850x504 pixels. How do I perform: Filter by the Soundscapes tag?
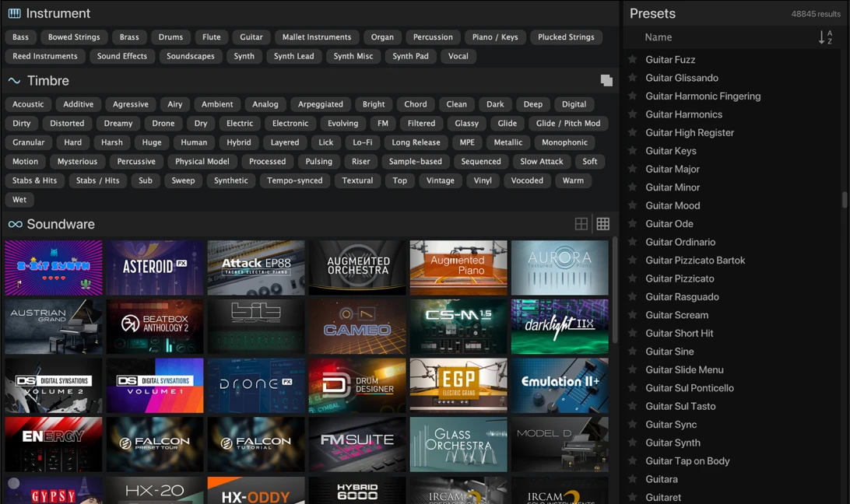pos(191,56)
